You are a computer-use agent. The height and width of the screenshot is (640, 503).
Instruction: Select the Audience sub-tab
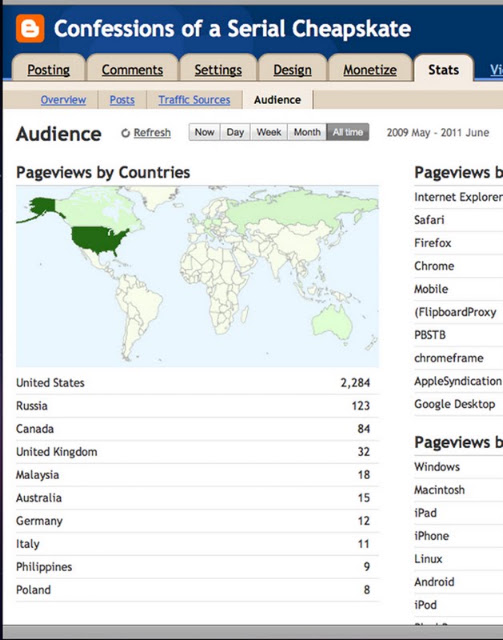point(278,100)
